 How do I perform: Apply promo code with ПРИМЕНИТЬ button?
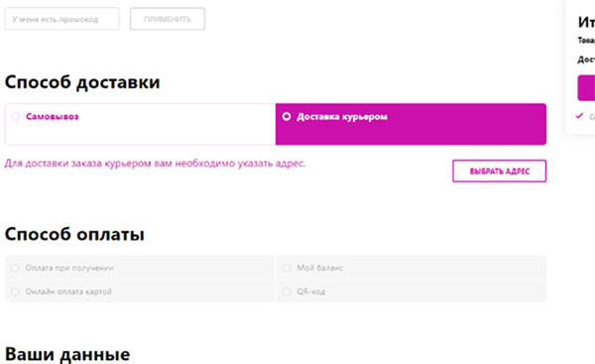pyautogui.click(x=168, y=19)
